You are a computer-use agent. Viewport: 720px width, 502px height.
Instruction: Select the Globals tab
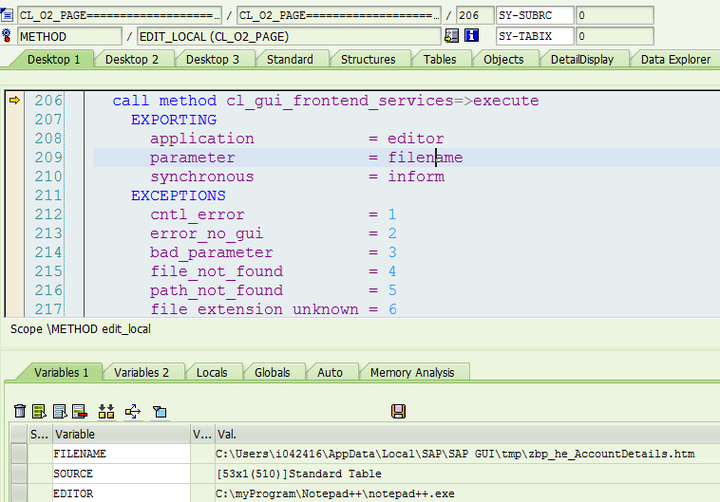point(272,372)
